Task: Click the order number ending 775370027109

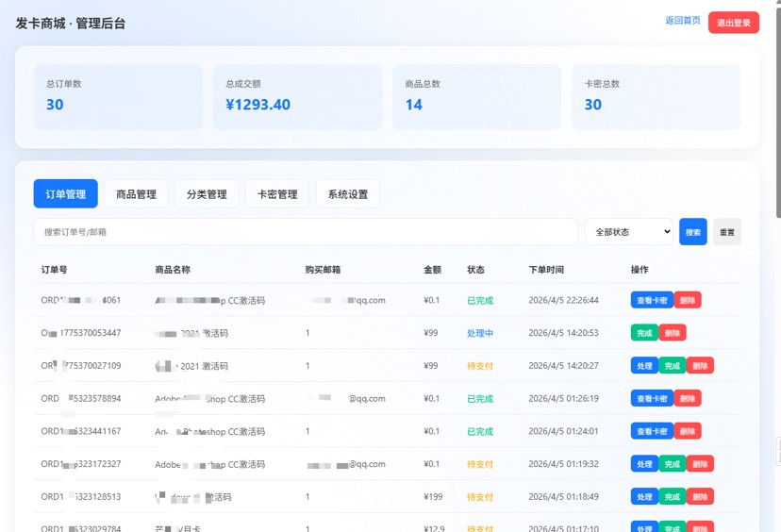Action: [x=81, y=366]
